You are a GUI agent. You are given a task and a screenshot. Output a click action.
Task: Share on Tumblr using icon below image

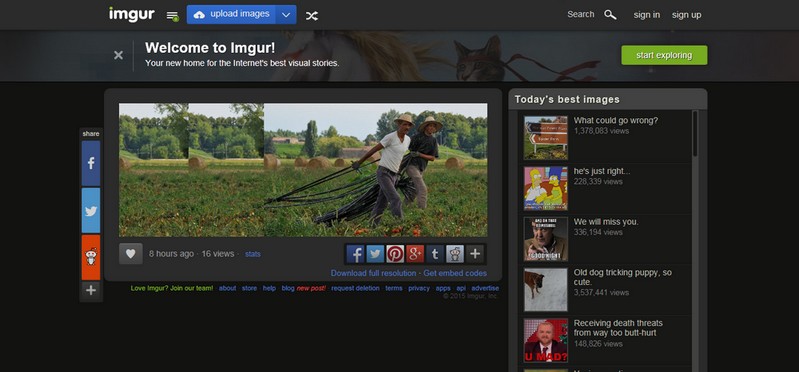[x=435, y=254]
